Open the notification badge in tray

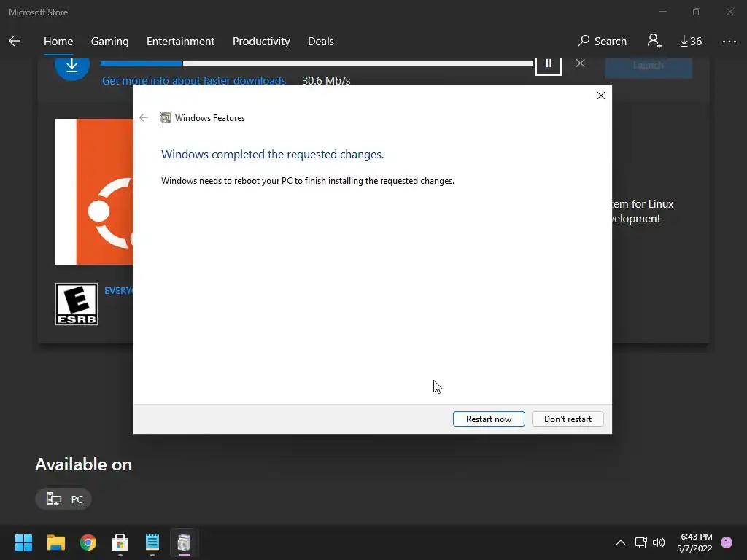tap(727, 542)
